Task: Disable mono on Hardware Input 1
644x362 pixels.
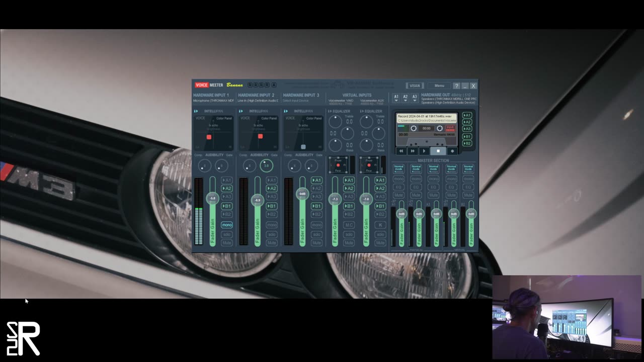Action: [x=227, y=225]
